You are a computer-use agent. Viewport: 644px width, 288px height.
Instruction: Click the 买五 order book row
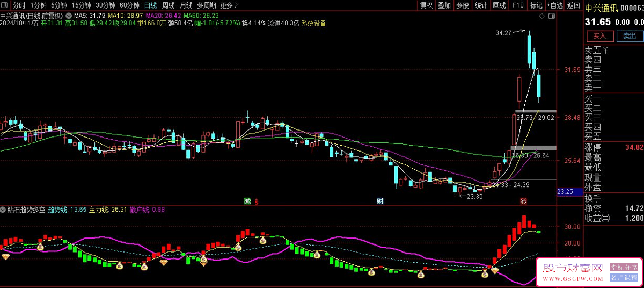[x=614, y=136]
